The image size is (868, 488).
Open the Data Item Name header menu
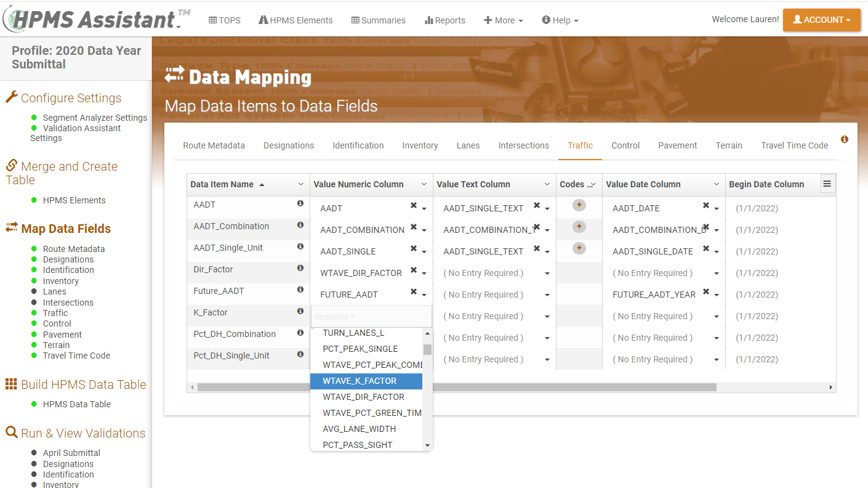point(301,184)
